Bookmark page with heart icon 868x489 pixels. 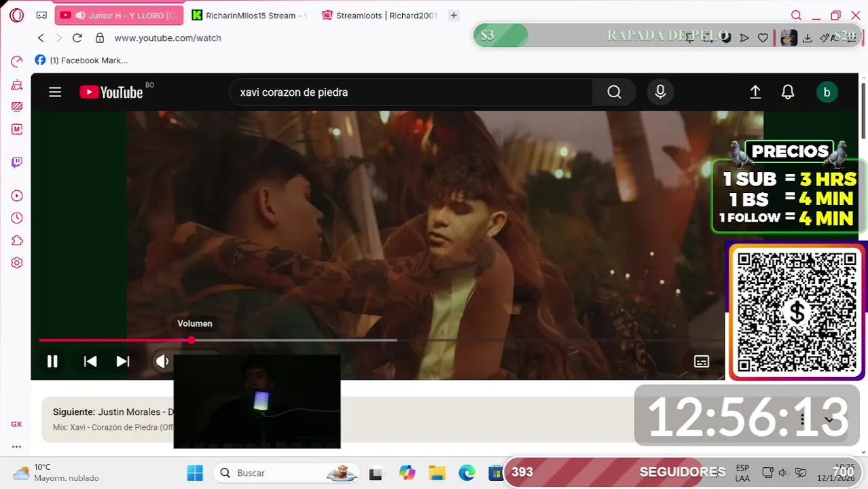tap(763, 38)
